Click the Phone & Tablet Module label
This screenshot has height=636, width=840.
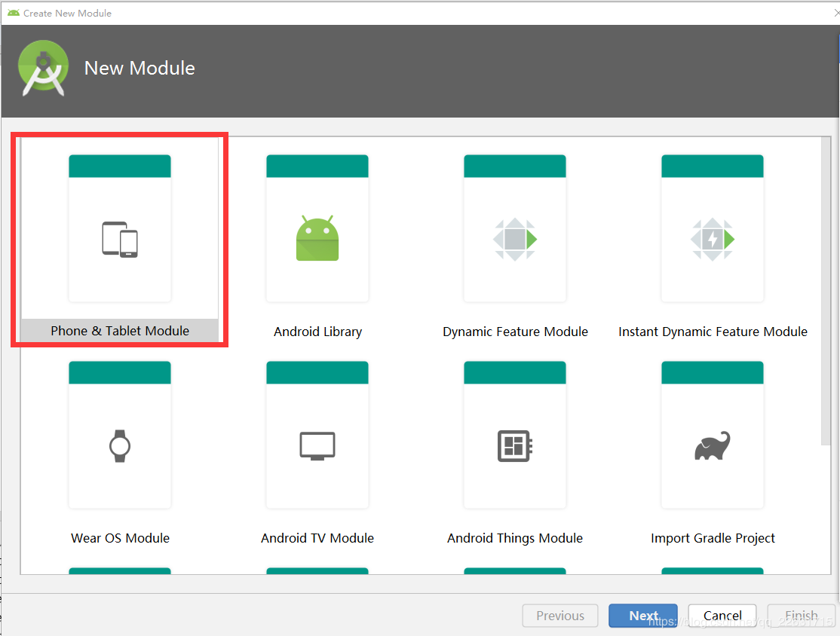(x=120, y=331)
